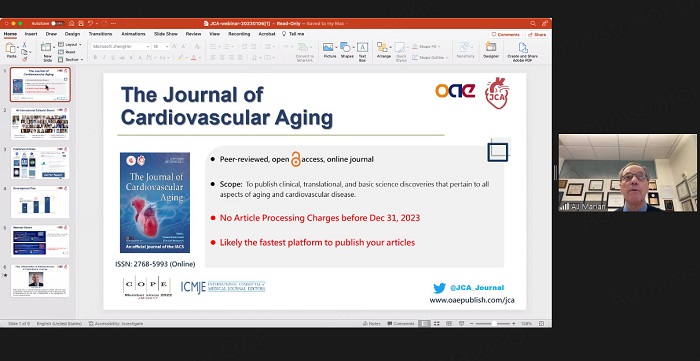Click the www.oaepublish.com/jca link
700x361 pixels.
[x=472, y=300]
